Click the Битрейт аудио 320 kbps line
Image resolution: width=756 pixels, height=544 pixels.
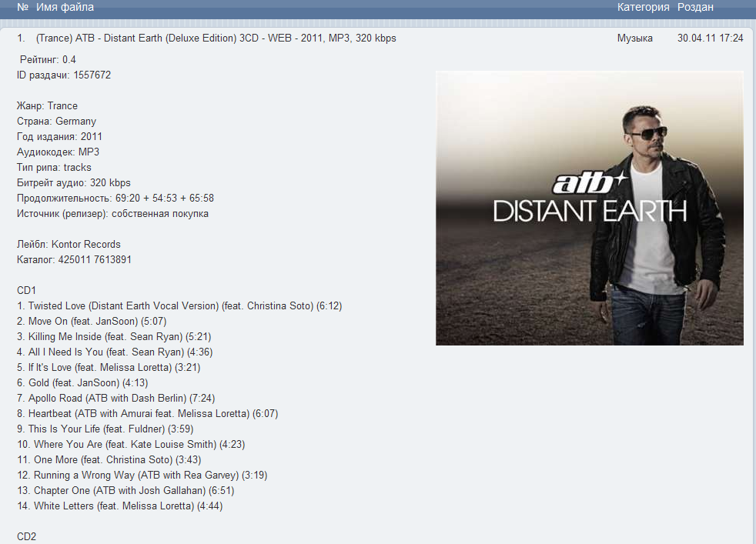tap(74, 183)
